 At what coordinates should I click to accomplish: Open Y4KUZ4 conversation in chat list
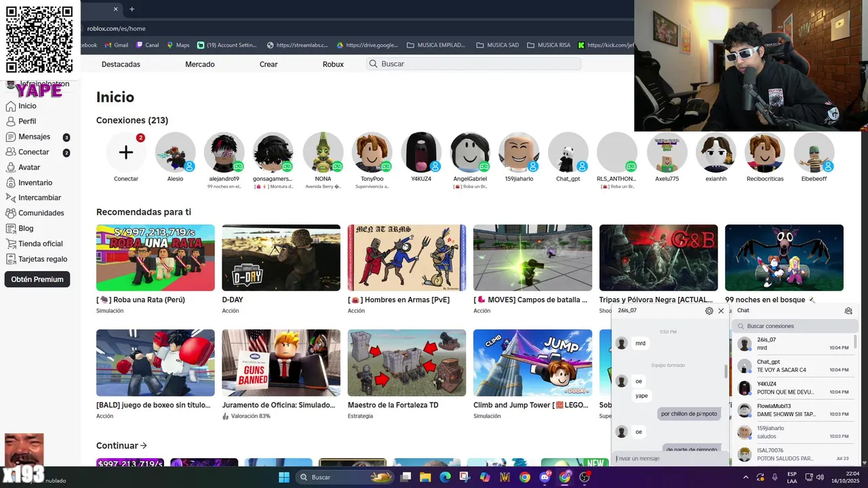(x=793, y=388)
